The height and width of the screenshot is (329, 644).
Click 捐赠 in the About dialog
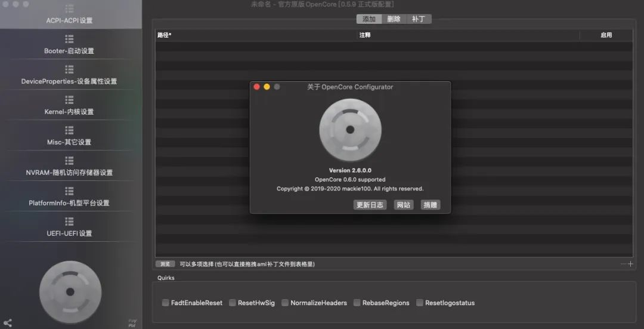pyautogui.click(x=431, y=205)
